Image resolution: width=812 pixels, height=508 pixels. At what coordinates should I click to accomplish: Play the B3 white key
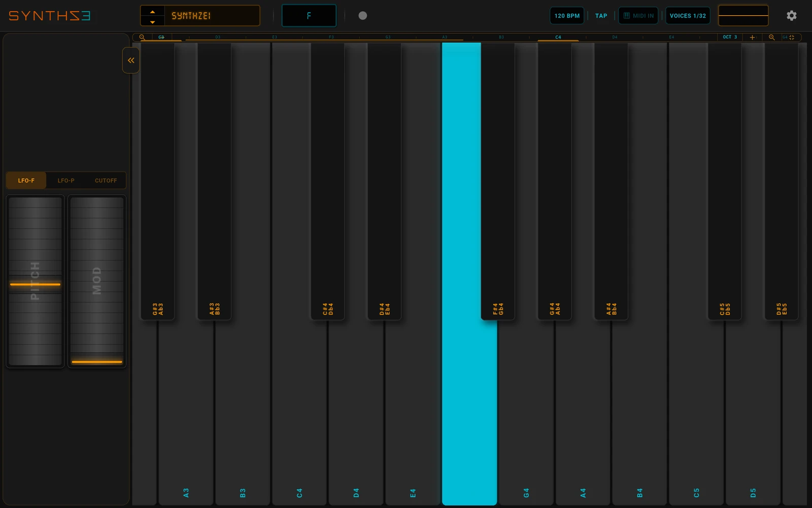click(x=243, y=412)
